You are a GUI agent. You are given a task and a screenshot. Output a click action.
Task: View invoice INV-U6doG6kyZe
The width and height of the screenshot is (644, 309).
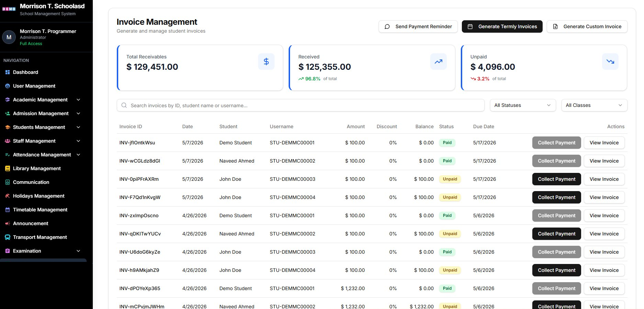[604, 252]
